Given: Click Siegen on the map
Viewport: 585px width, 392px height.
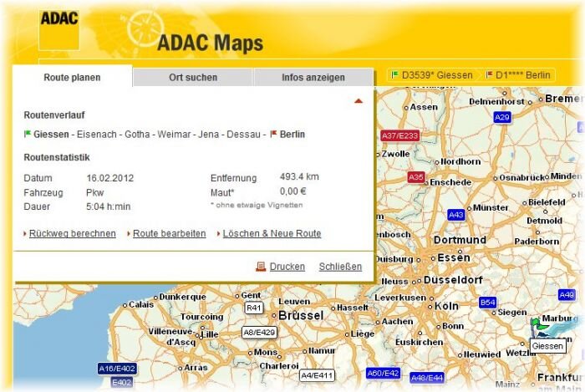Looking at the screenshot, I should tap(512, 313).
